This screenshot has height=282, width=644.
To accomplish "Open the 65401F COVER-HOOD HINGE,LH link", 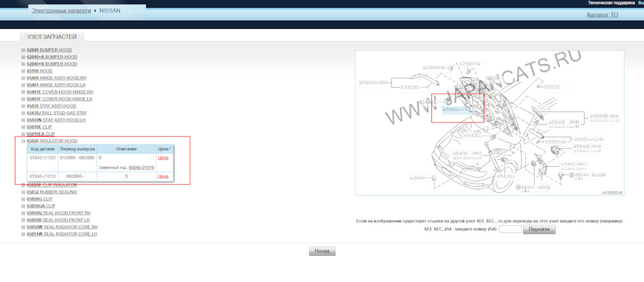I will [60, 98].
